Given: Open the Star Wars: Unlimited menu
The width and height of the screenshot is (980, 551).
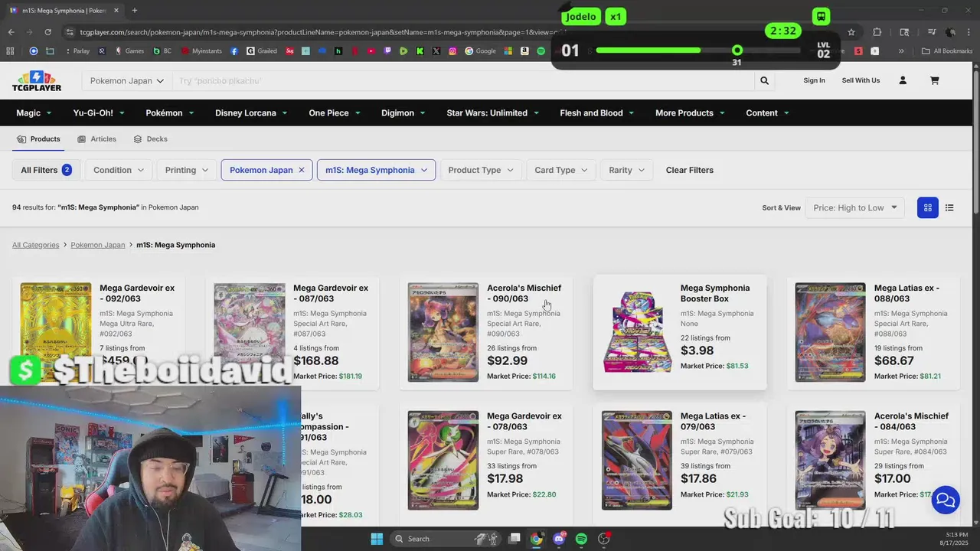Looking at the screenshot, I should [493, 112].
